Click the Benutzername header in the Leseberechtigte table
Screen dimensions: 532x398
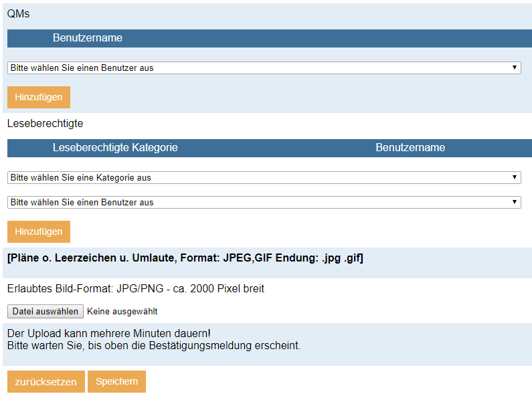410,148
